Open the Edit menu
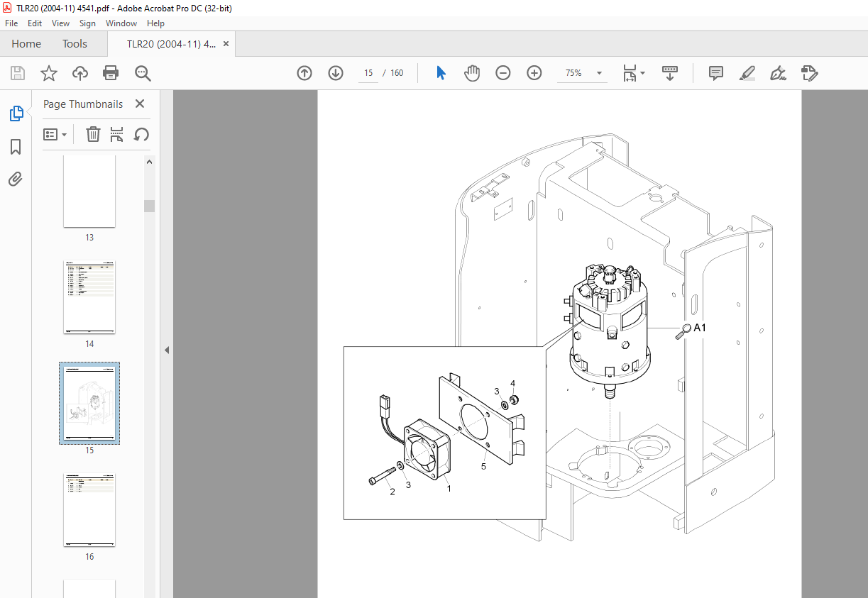868x598 pixels. [x=35, y=23]
